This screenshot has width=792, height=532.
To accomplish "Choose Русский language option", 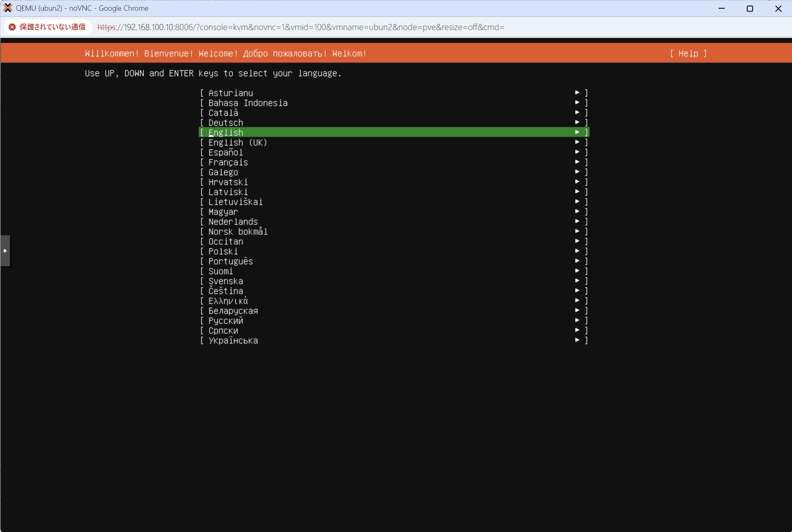I will point(226,321).
